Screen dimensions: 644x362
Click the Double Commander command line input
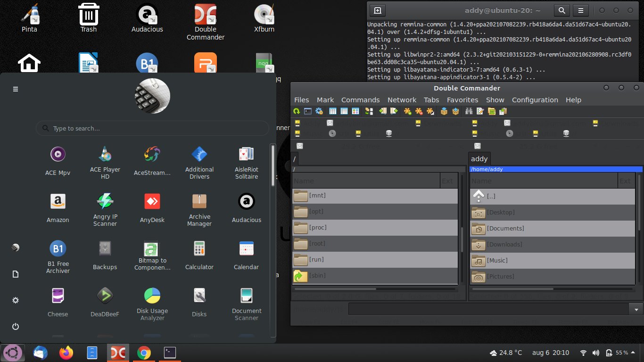click(x=489, y=310)
